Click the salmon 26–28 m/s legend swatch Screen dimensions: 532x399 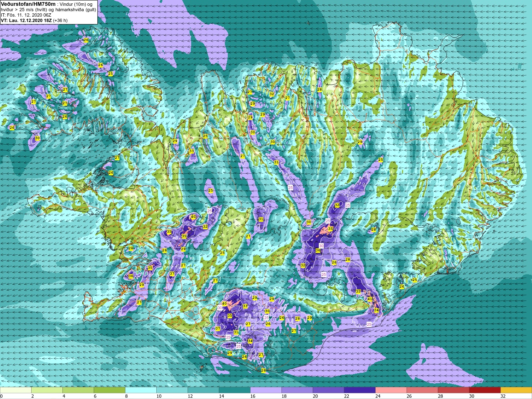click(422, 390)
